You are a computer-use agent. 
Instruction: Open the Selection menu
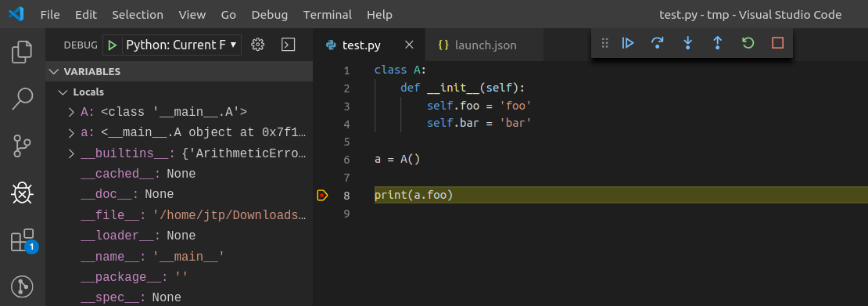[138, 14]
